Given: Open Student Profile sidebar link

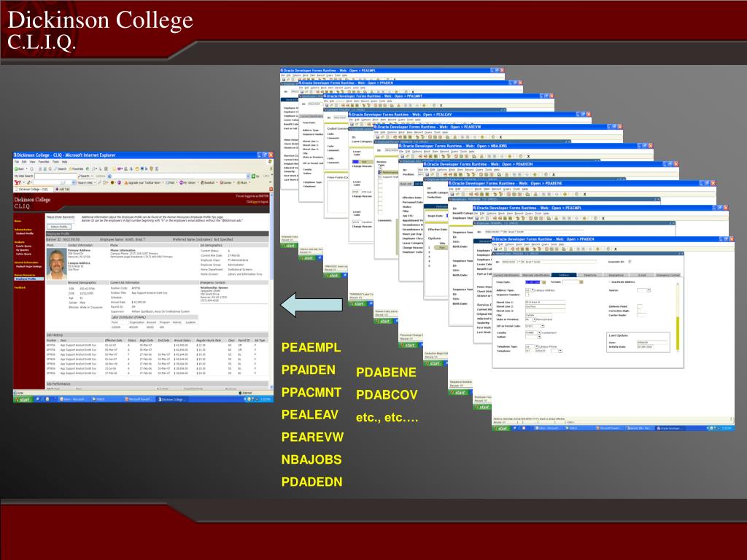Looking at the screenshot, I should (25, 233).
